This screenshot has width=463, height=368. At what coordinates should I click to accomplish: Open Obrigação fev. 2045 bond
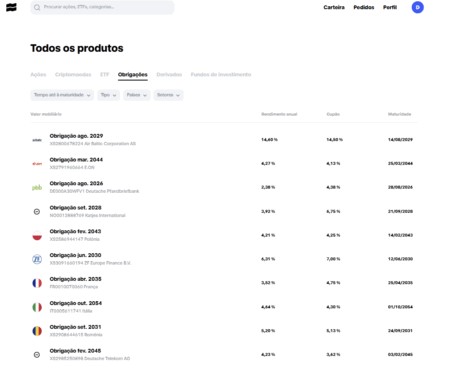click(224, 355)
